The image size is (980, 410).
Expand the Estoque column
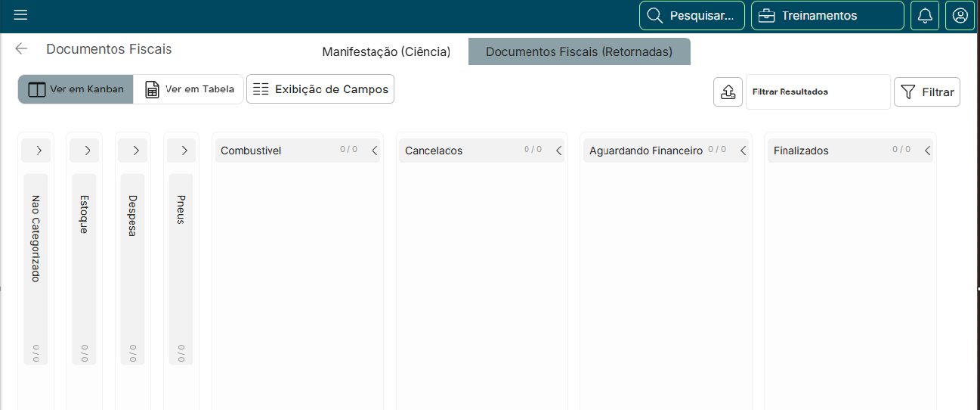click(87, 151)
